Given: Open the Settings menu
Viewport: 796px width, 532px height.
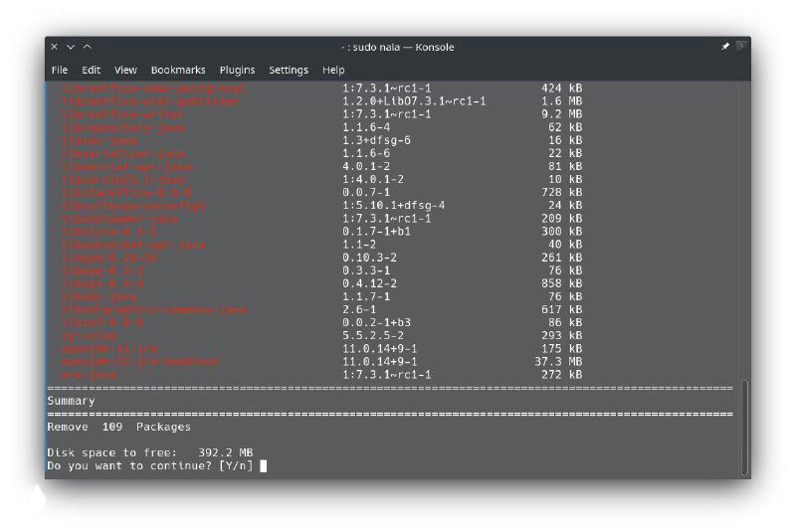Looking at the screenshot, I should click(289, 70).
